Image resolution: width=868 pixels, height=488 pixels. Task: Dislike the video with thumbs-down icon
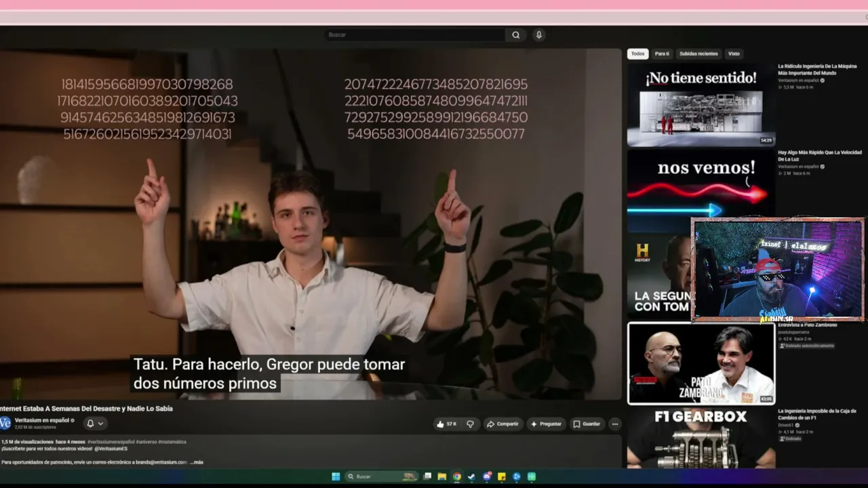470,424
